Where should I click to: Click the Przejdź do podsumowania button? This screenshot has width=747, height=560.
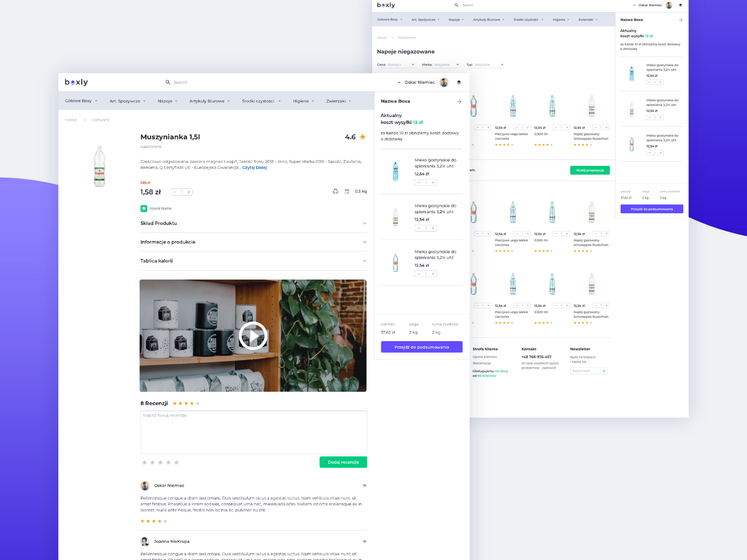coord(422,347)
